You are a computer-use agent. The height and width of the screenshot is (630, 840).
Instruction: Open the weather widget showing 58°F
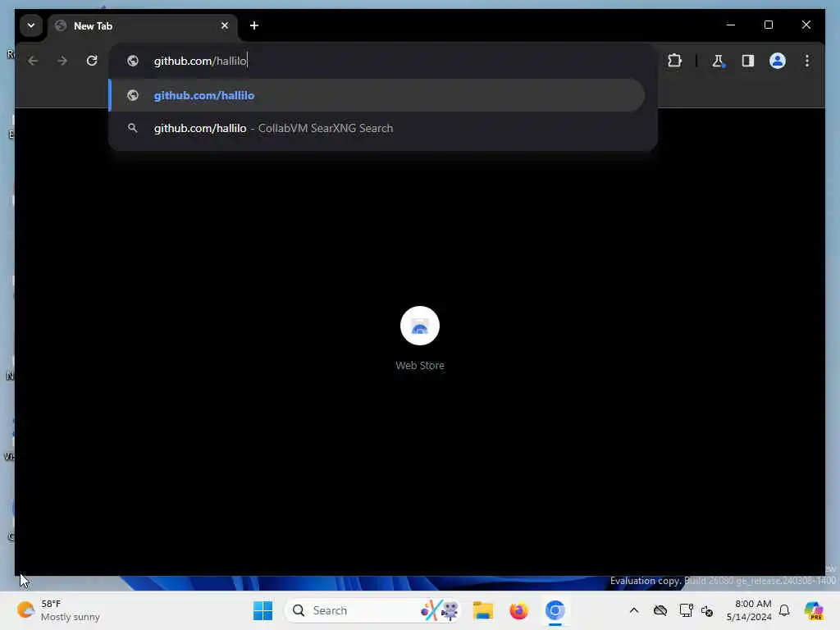tap(58, 610)
